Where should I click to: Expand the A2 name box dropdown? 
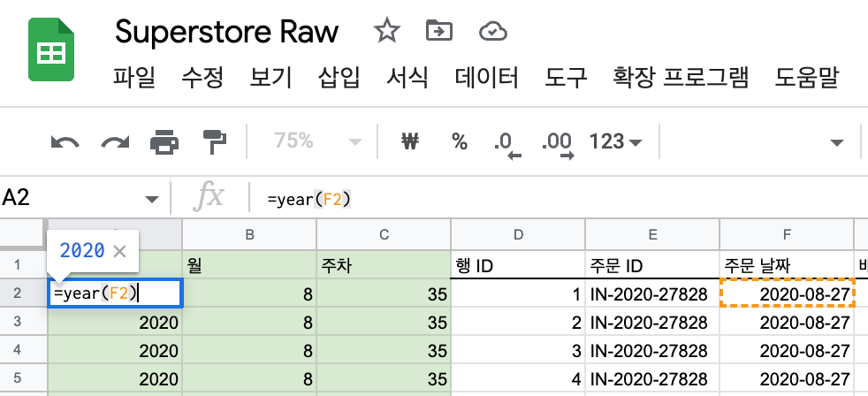pyautogui.click(x=151, y=200)
